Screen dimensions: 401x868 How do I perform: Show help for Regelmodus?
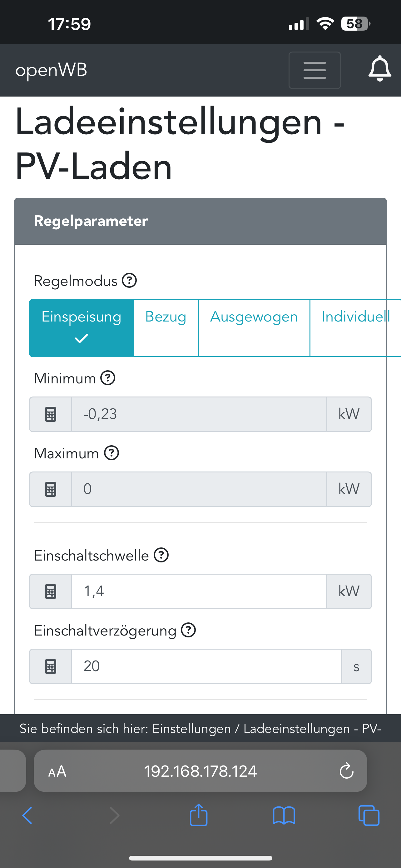129,280
